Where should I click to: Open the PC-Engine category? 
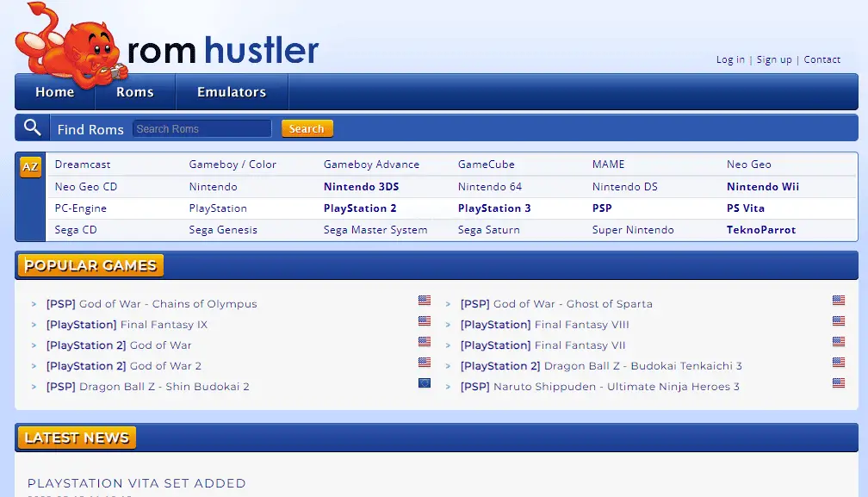click(81, 208)
